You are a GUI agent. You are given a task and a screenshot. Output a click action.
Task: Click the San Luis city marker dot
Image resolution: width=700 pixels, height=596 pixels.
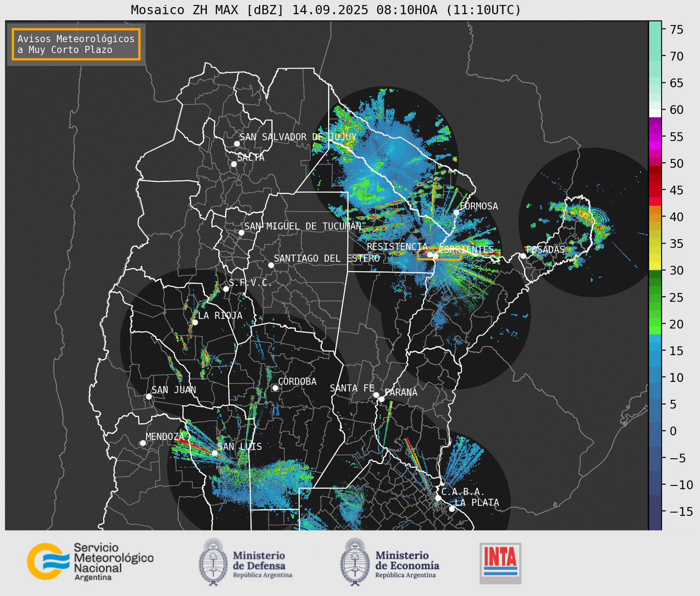pos(215,453)
